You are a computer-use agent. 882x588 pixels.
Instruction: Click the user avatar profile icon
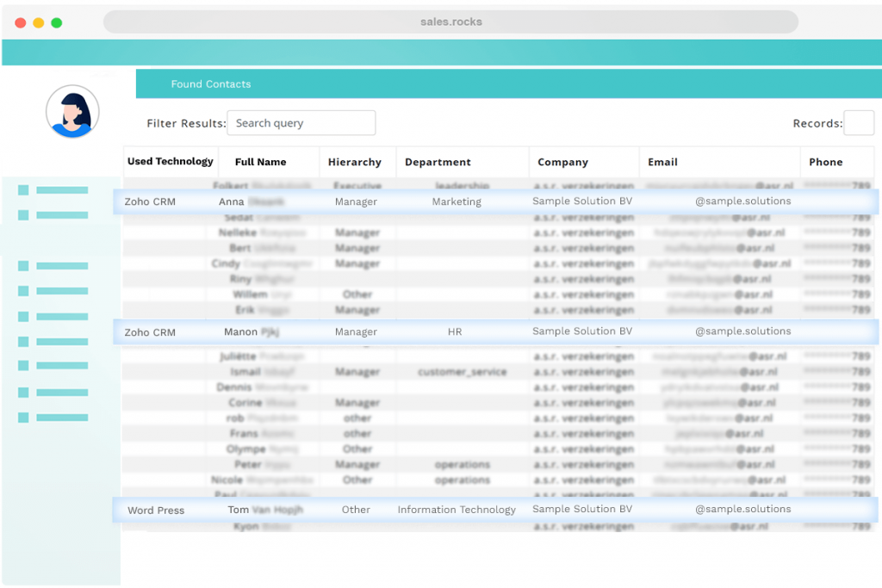(72, 112)
